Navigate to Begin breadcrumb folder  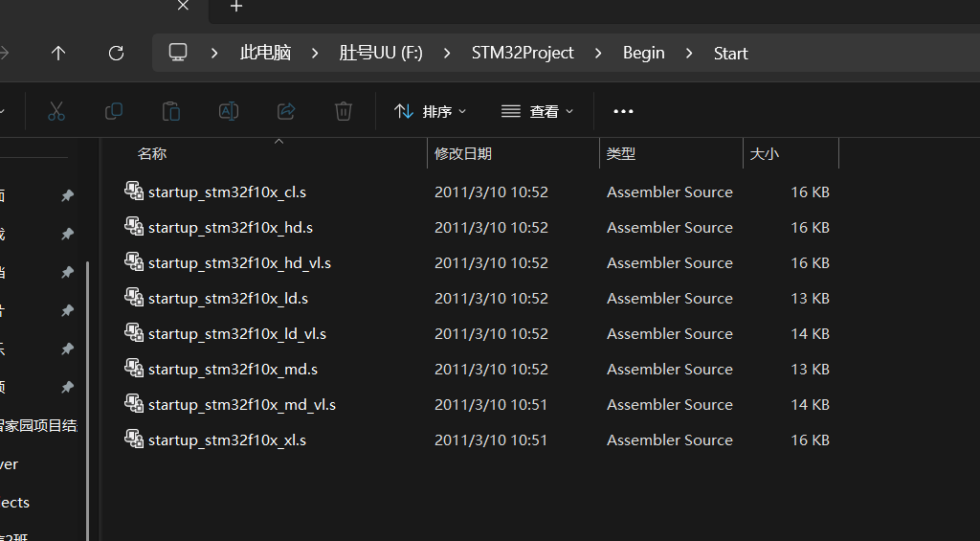644,54
